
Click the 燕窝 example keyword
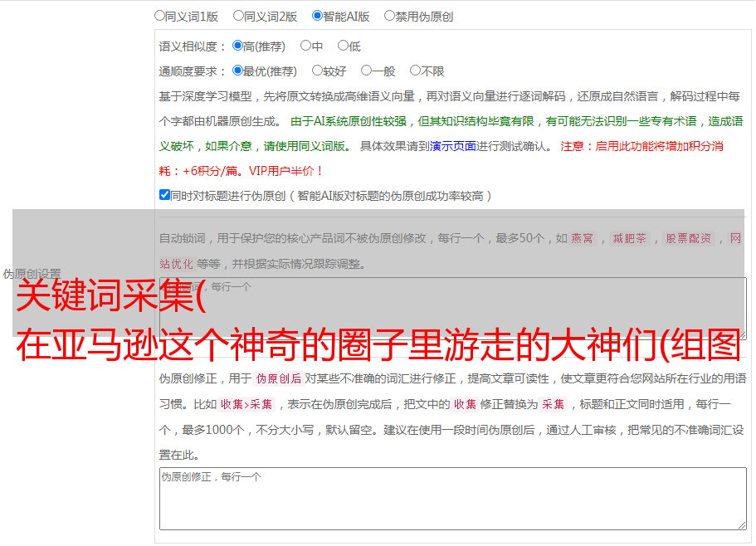[582, 238]
